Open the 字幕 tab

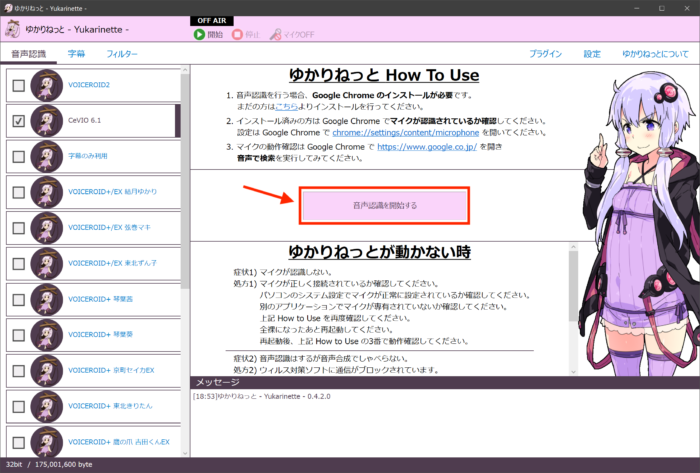[x=76, y=54]
